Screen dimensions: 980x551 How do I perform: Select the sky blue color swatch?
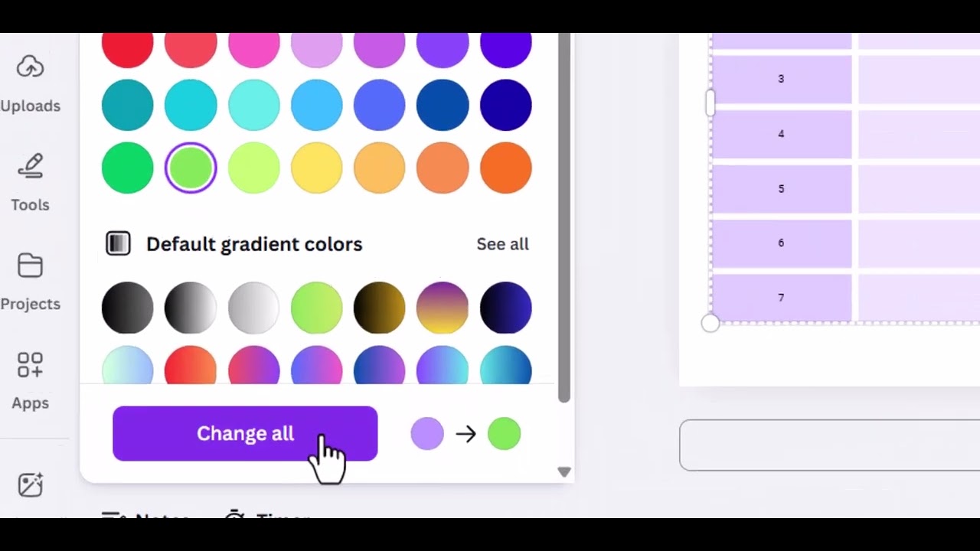[317, 105]
